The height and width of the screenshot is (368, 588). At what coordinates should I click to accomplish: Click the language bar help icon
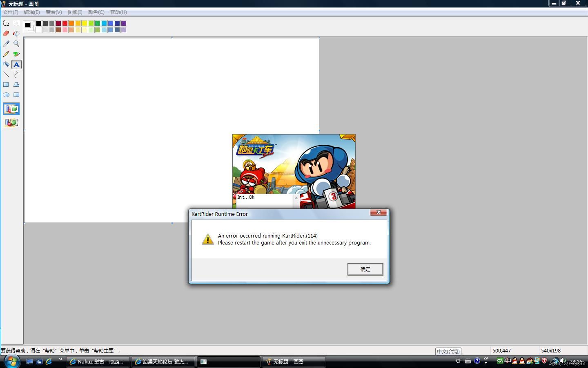click(477, 361)
